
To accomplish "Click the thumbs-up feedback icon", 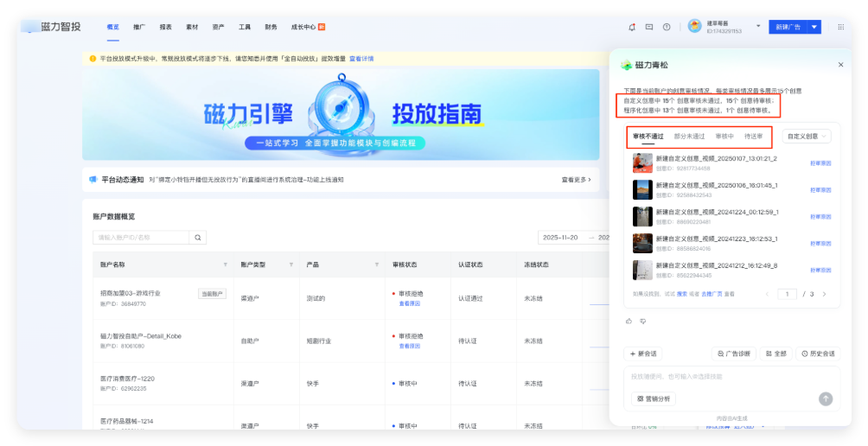I will (x=629, y=321).
